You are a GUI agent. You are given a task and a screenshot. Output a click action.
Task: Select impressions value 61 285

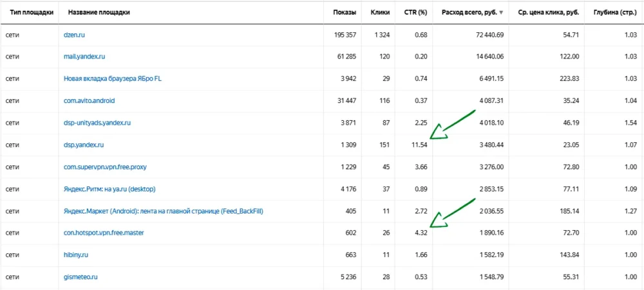[x=348, y=57]
